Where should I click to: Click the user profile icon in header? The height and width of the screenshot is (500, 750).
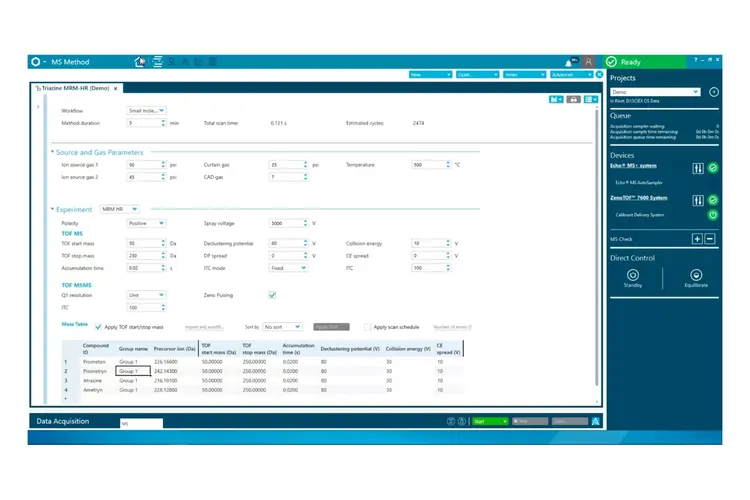click(x=589, y=62)
